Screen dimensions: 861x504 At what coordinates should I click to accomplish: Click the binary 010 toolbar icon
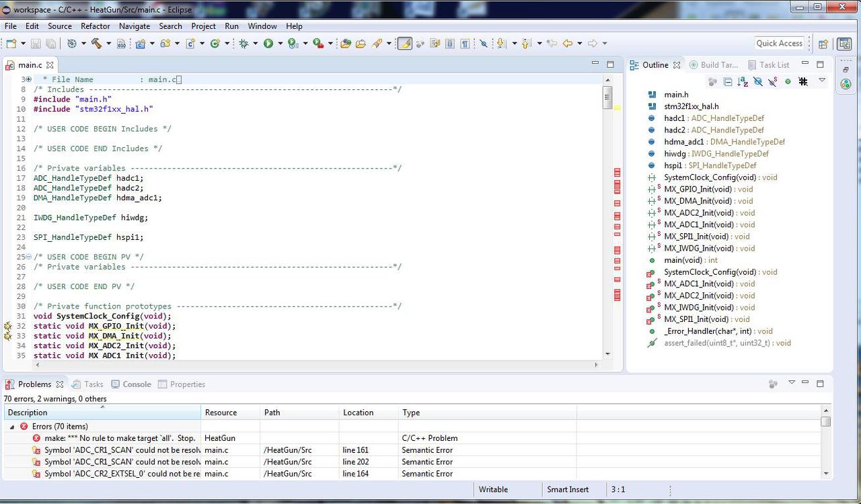point(121,44)
